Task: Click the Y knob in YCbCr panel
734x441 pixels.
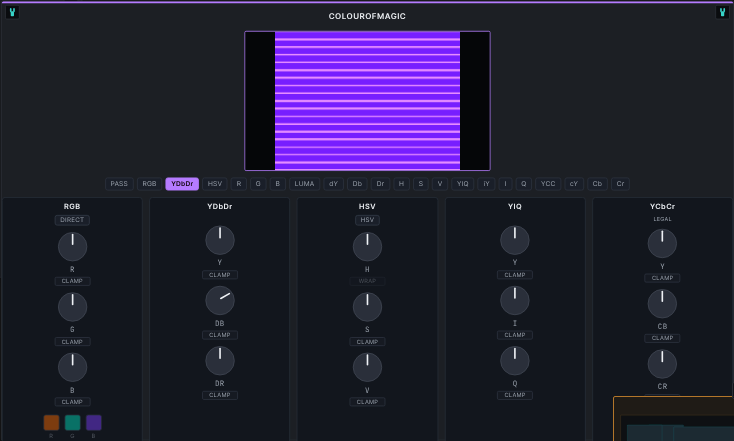Action: click(662, 243)
